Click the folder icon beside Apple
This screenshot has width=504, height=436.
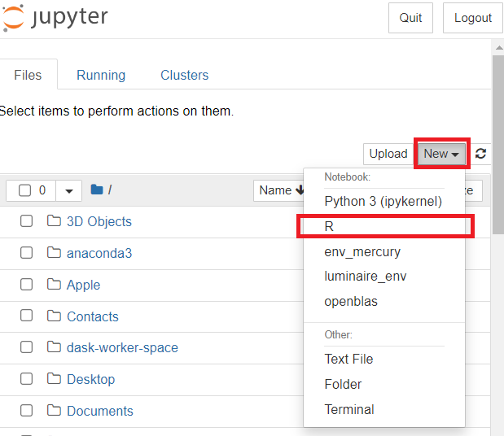55,285
